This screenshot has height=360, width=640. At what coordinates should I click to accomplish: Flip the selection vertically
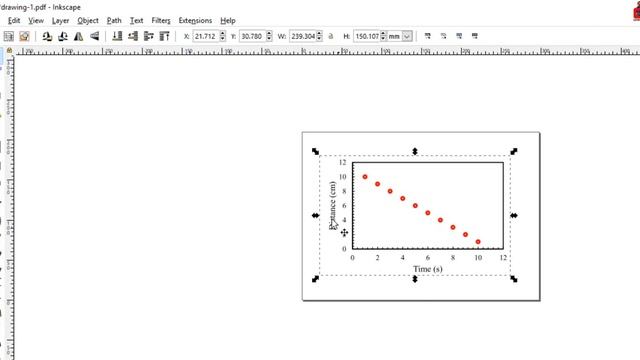pos(94,36)
